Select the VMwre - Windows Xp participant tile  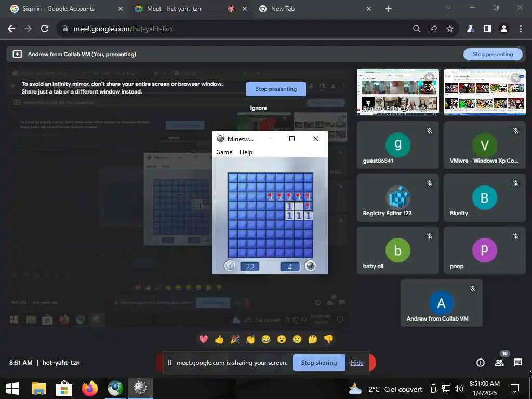click(485, 145)
